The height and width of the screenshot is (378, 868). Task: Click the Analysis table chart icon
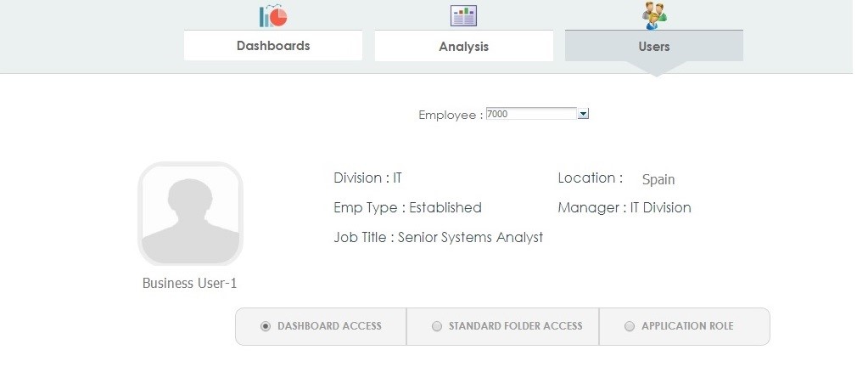pyautogui.click(x=463, y=16)
